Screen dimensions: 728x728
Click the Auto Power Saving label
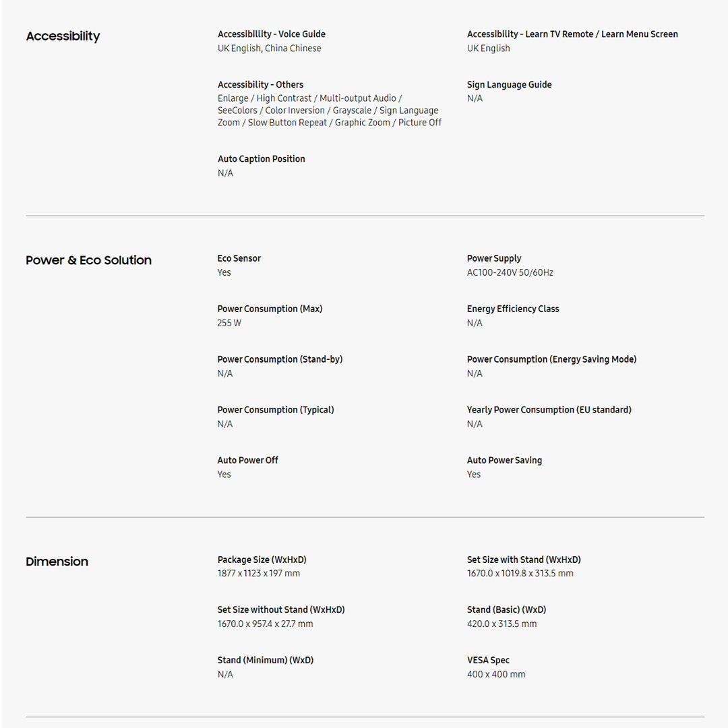tap(504, 460)
